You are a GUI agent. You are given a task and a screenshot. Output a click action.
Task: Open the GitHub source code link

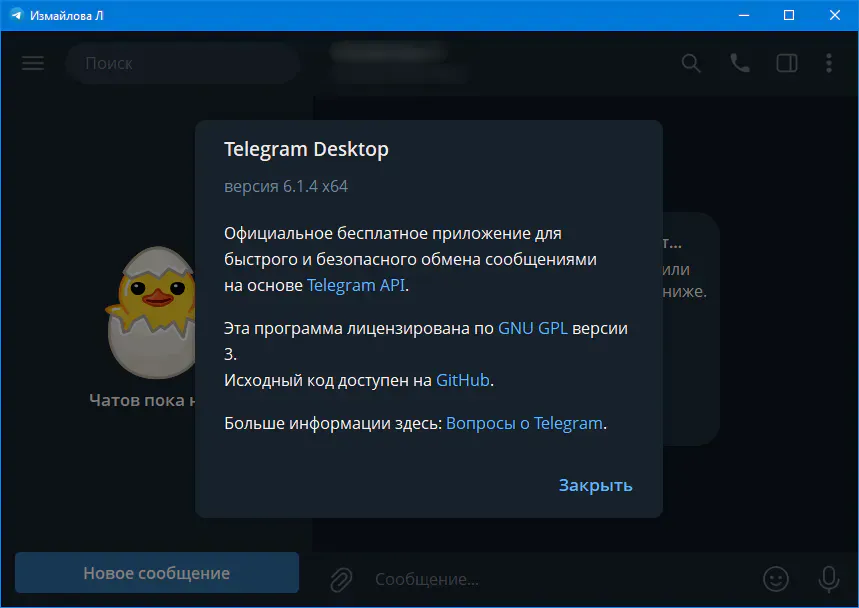click(462, 380)
